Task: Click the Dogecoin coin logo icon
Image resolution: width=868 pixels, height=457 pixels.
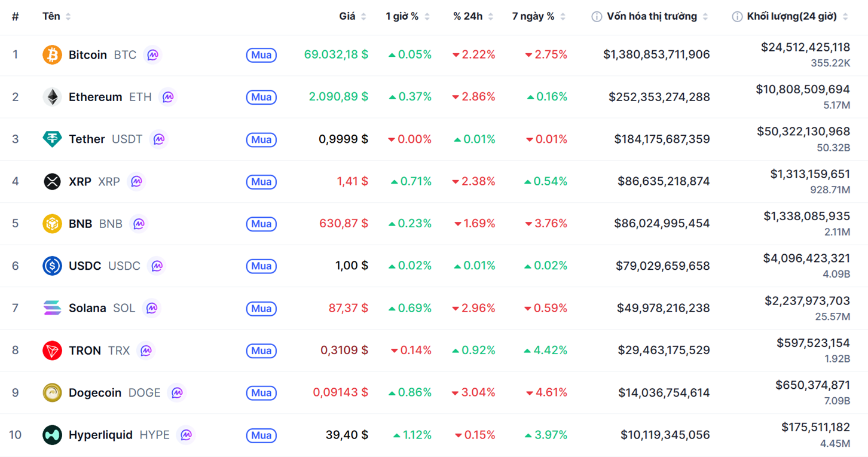Action: 52,392
